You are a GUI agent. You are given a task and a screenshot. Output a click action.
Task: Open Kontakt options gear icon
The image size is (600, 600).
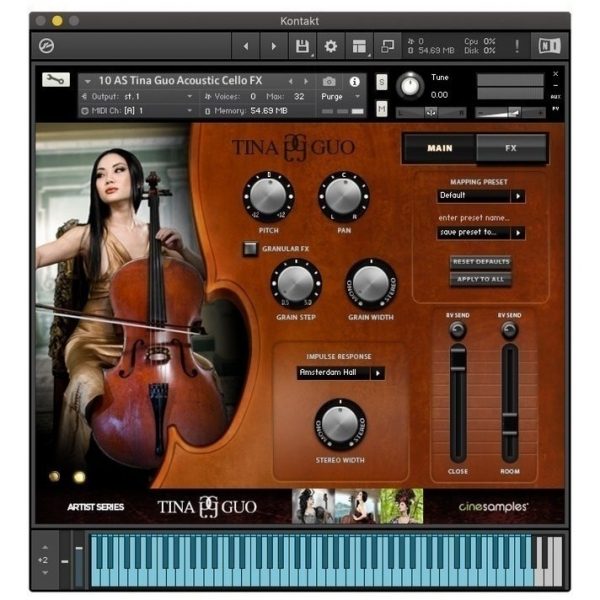tap(331, 46)
